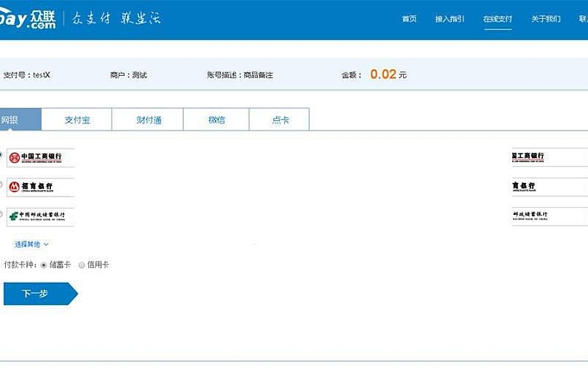Open the 接入指引 navigation item
The width and height of the screenshot is (588, 392).
449,19
